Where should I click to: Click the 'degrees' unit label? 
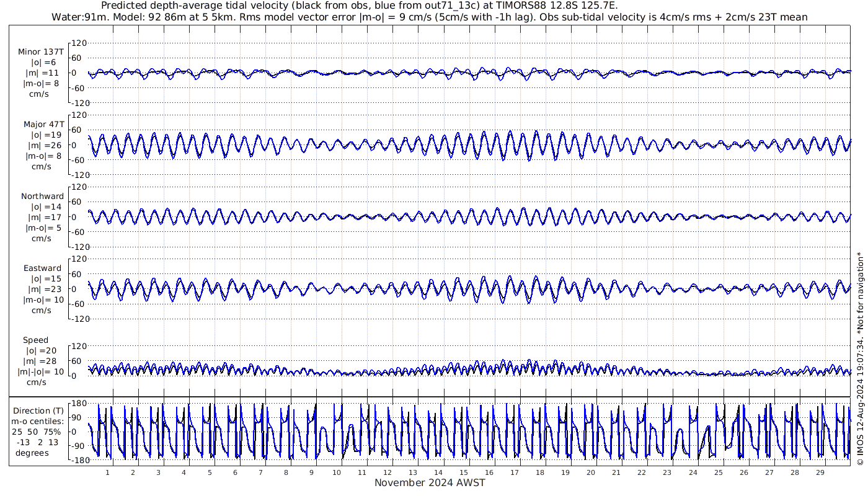[x=32, y=453]
